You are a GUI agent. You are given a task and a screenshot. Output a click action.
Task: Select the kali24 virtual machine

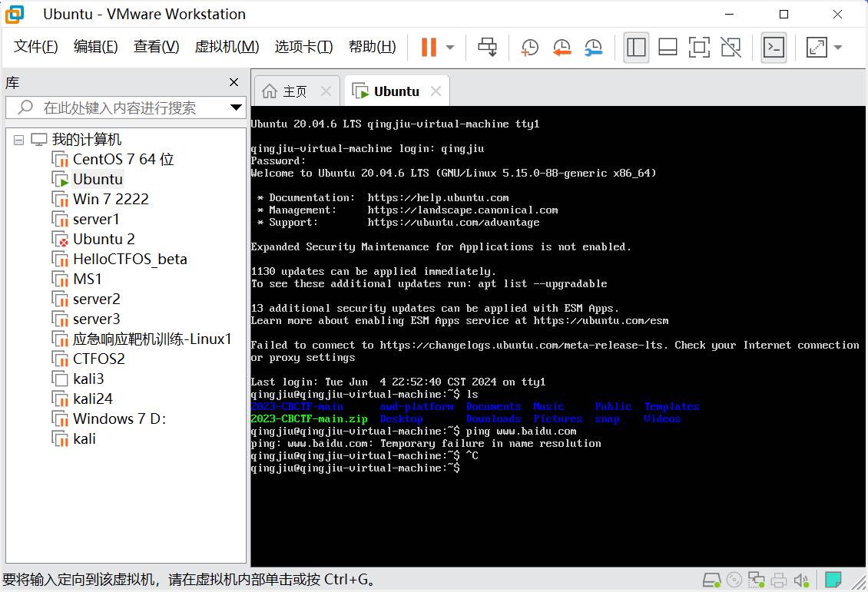point(92,399)
